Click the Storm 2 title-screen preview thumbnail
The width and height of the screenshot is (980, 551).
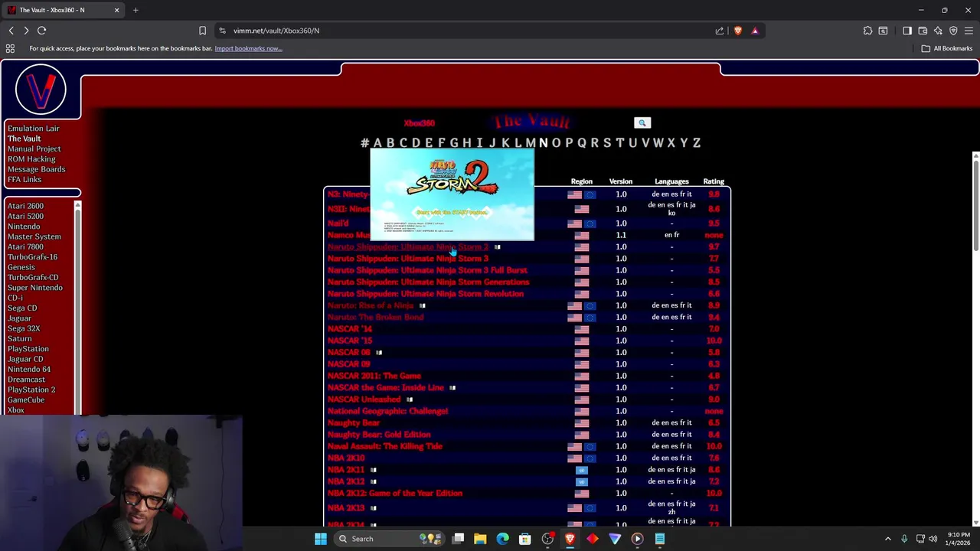(x=452, y=194)
